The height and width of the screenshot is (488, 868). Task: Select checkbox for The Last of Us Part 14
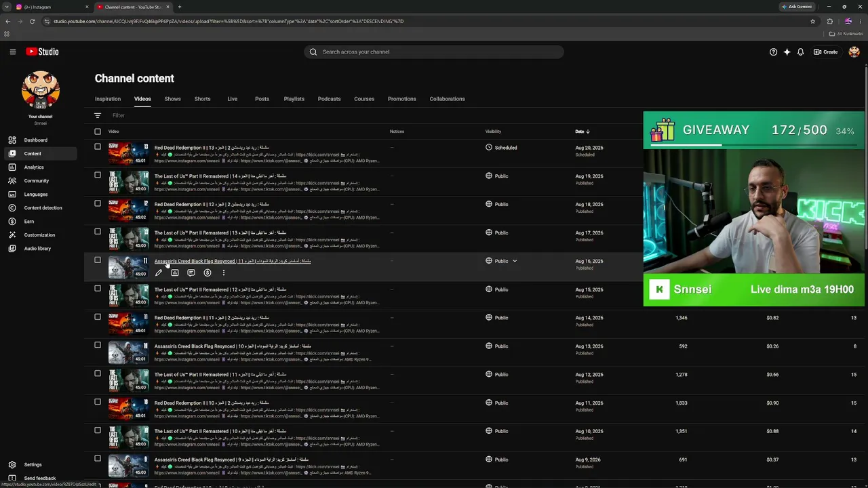pos(98,176)
